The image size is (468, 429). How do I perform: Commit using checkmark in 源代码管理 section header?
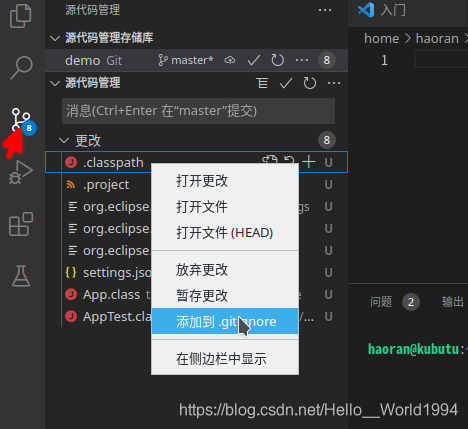pos(286,83)
